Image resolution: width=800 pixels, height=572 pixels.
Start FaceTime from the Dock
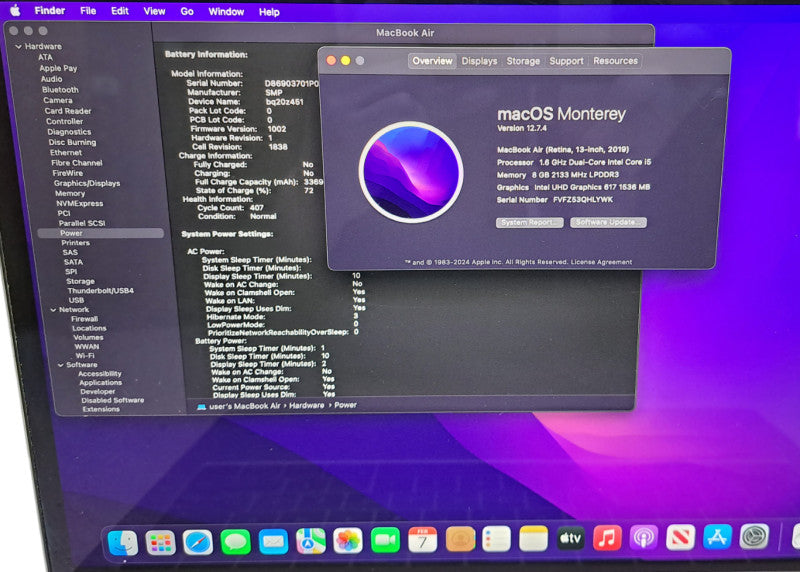pyautogui.click(x=385, y=540)
